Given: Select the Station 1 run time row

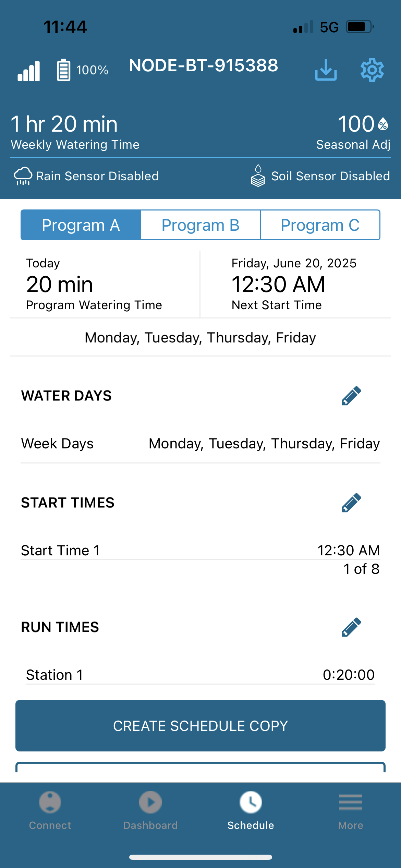Looking at the screenshot, I should [200, 675].
